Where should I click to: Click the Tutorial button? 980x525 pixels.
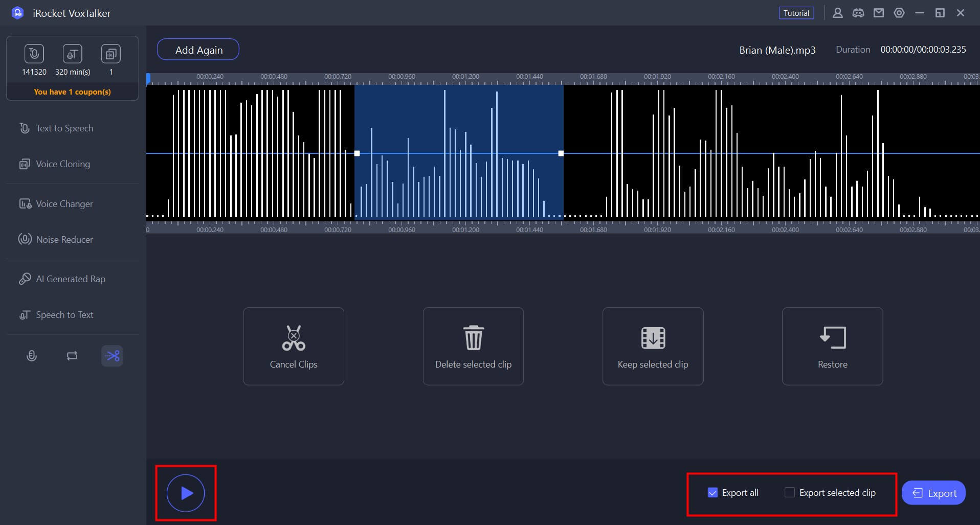(796, 13)
